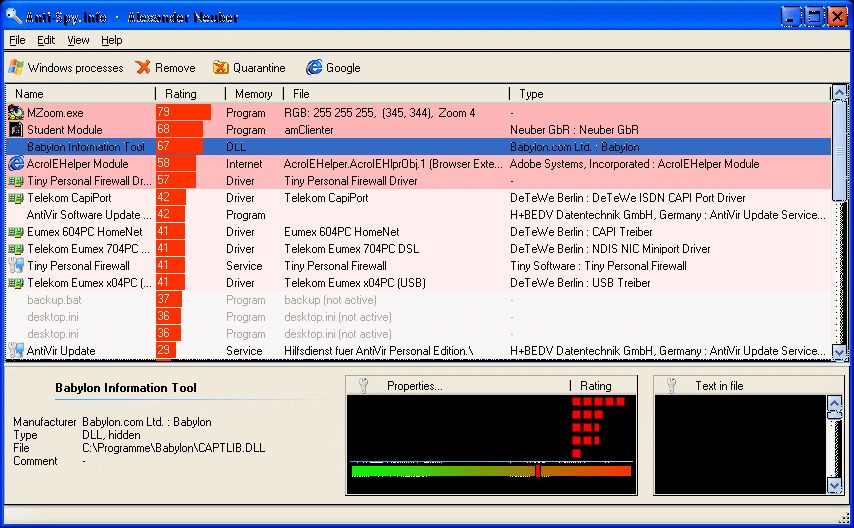The width and height of the screenshot is (854, 528).
Task: Click the Tiny Personal Firewall service icon
Action: [x=16, y=266]
